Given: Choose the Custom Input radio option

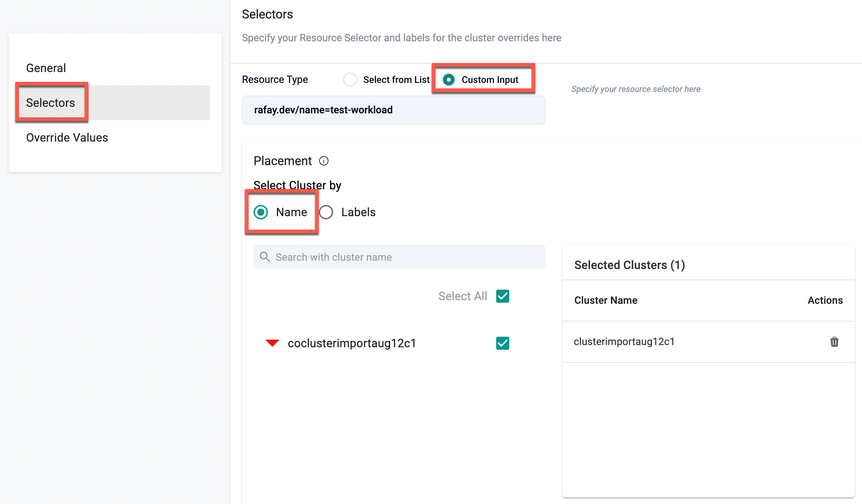Looking at the screenshot, I should pos(449,80).
